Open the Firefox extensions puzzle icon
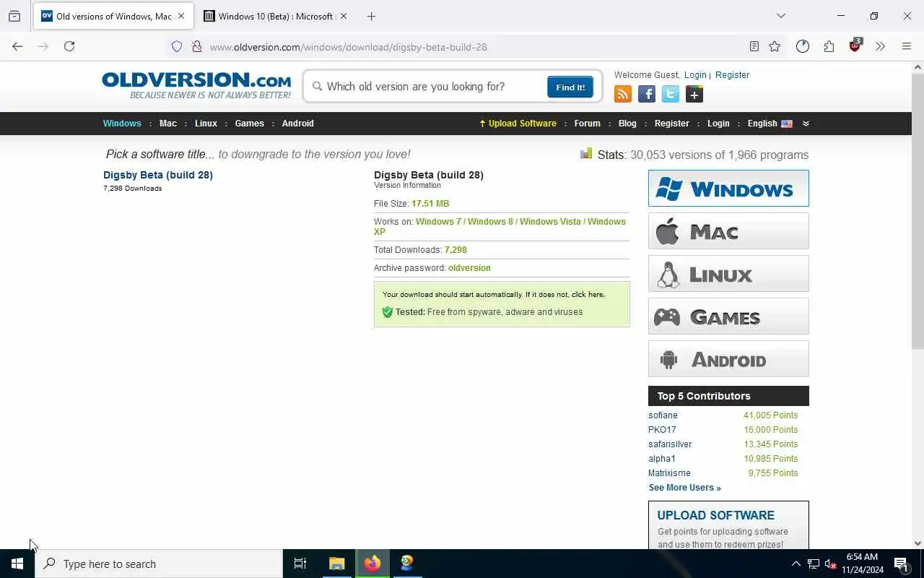 (829, 46)
